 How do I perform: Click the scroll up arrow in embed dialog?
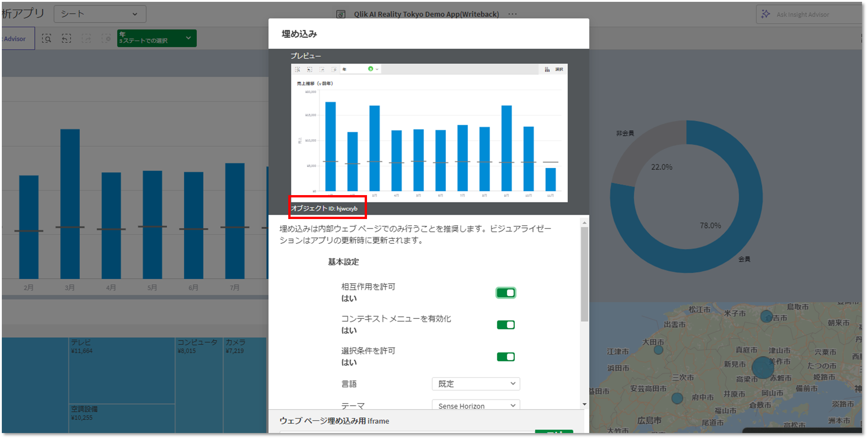[584, 223]
